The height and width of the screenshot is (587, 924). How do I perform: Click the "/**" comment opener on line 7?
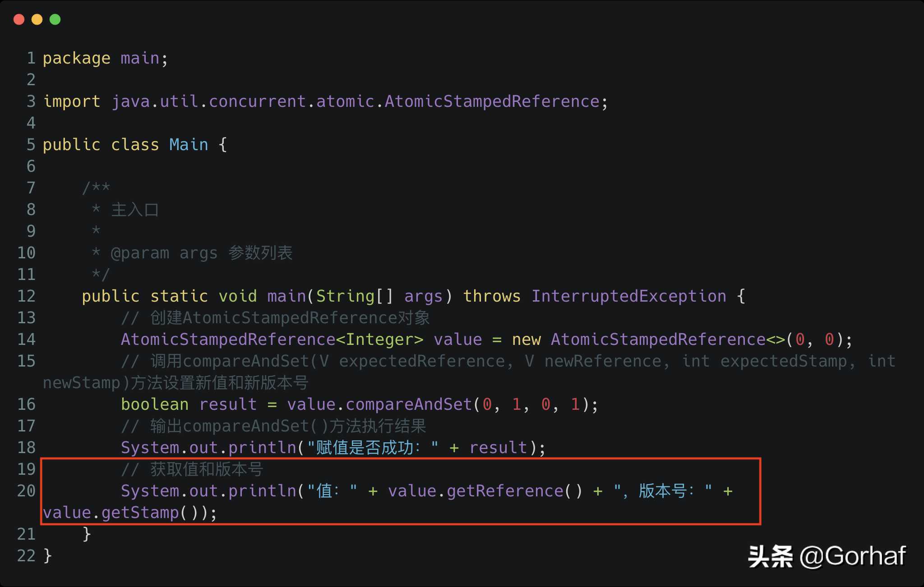pos(96,188)
